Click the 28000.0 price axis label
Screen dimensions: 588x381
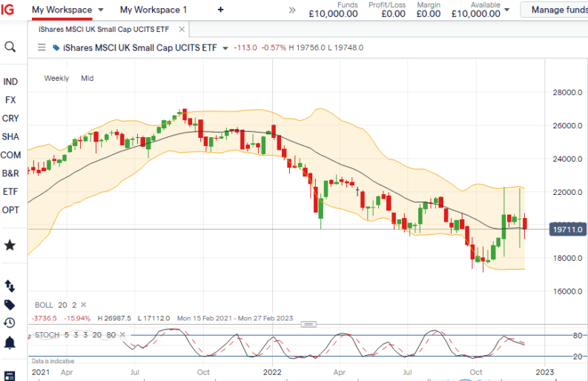point(567,93)
